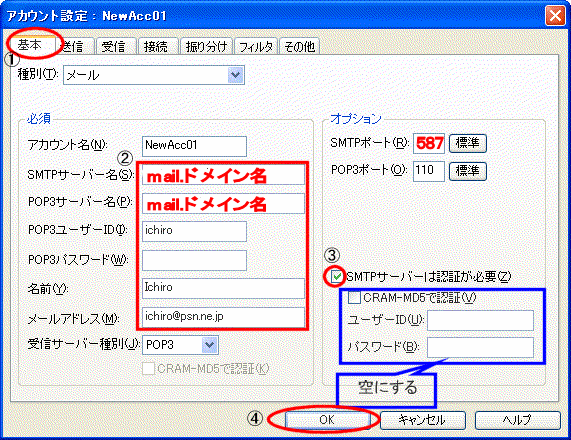Click 標準 button next to SMTP port

coord(468,143)
